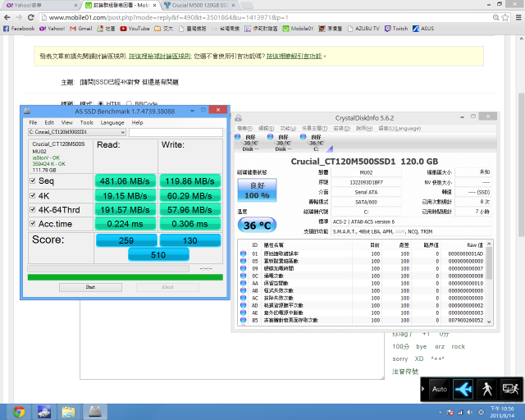
Task: Close the Mobile01 reply tab
Action: click(154, 6)
